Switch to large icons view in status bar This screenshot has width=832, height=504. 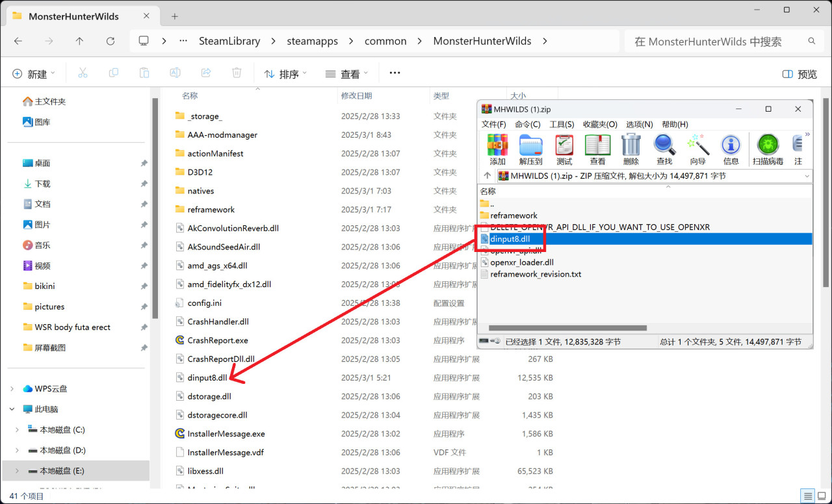click(x=820, y=496)
